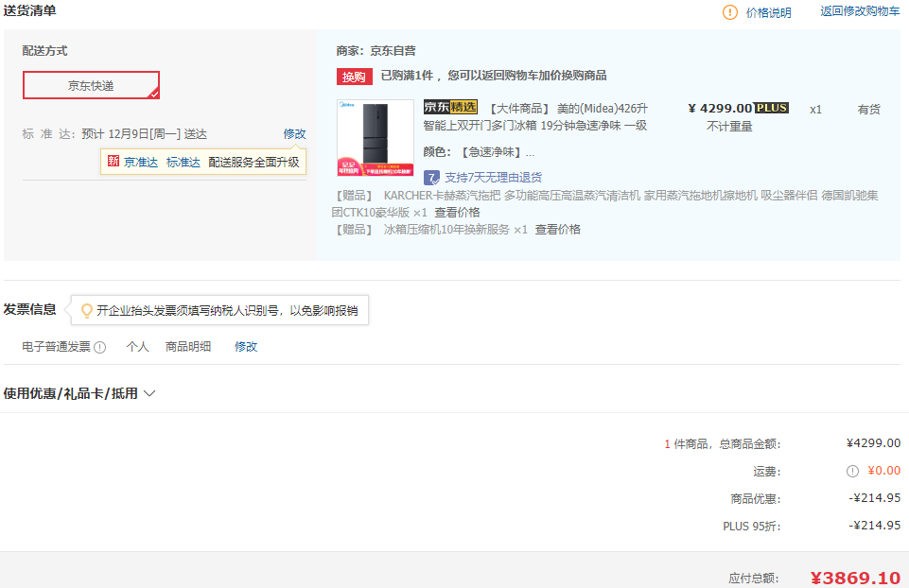Open the 京准达 delivery option link

tap(141, 163)
